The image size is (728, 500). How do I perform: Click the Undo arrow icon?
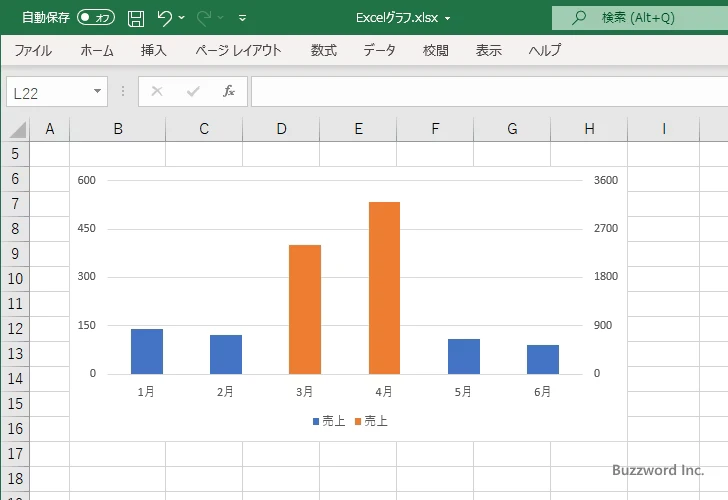(x=165, y=18)
